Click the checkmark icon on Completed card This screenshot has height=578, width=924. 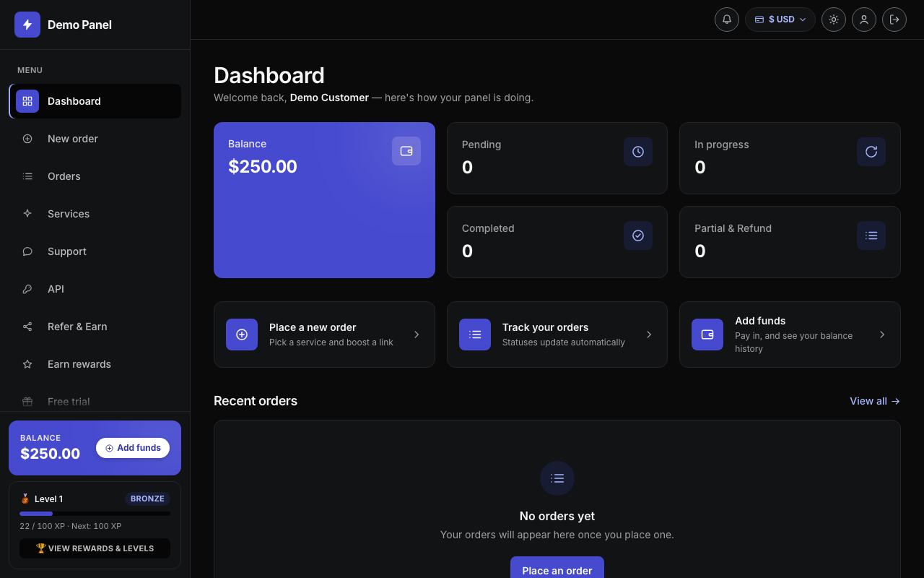638,236
